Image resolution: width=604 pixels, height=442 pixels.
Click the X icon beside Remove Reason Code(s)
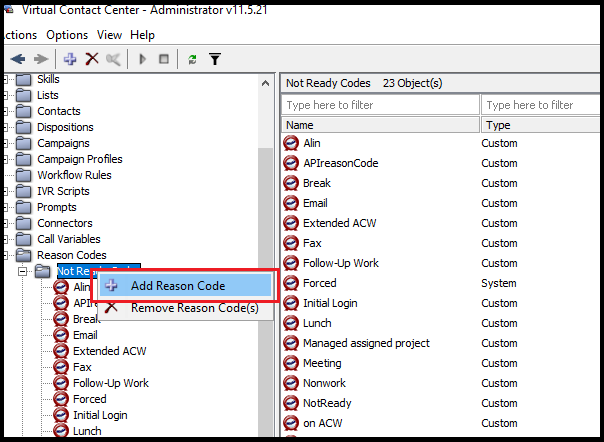coord(111,308)
